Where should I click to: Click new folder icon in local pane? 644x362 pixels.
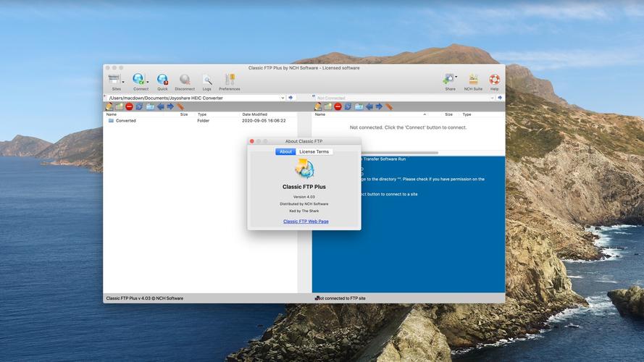pyautogui.click(x=119, y=106)
